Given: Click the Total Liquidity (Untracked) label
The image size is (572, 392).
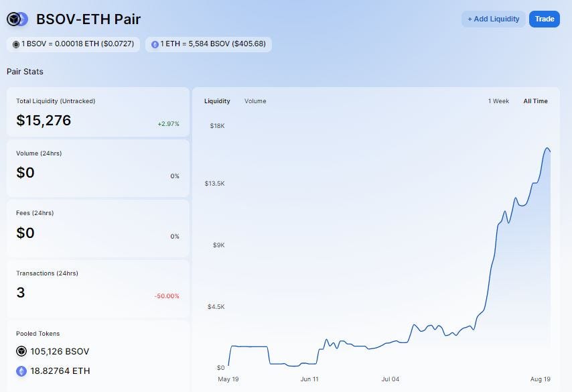Looking at the screenshot, I should coord(56,101).
